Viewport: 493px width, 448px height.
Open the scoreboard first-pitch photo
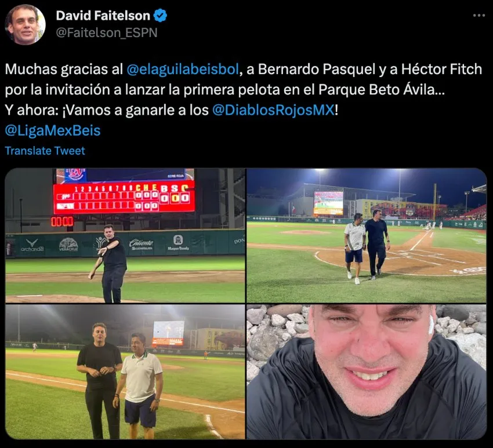click(125, 235)
